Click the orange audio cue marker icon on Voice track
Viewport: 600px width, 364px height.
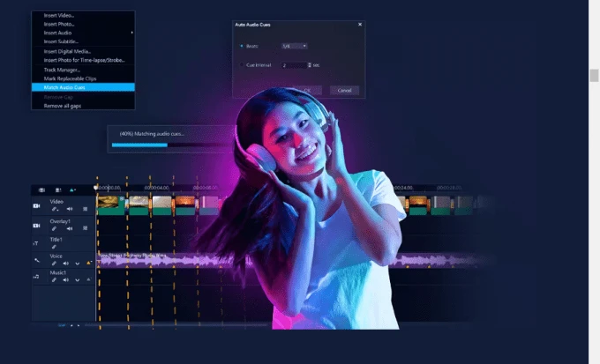(89, 263)
